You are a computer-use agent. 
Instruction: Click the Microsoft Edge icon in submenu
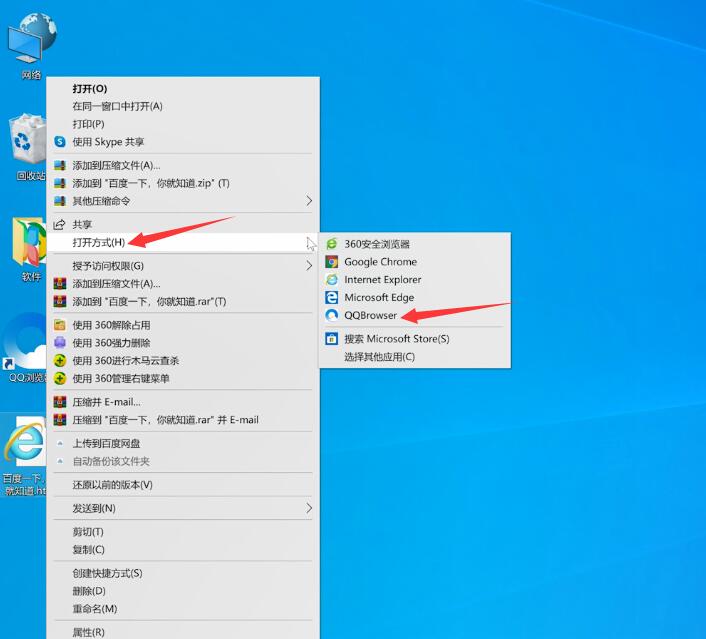[x=332, y=298]
